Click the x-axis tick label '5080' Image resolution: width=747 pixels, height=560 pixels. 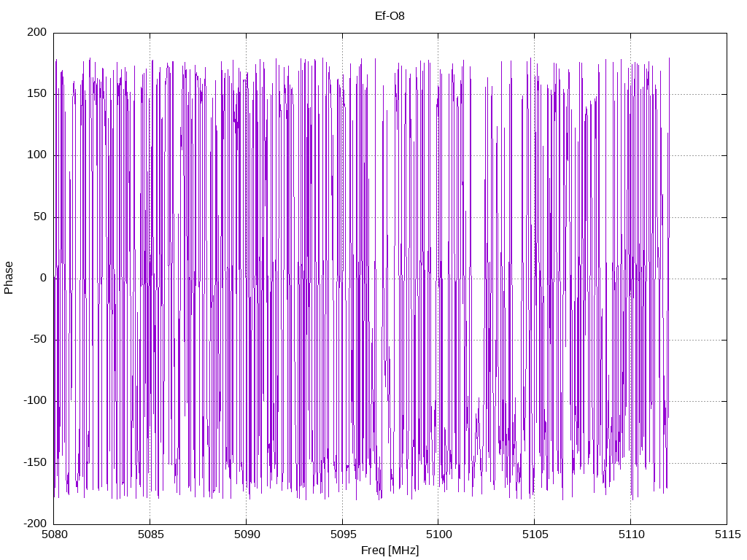point(54,534)
